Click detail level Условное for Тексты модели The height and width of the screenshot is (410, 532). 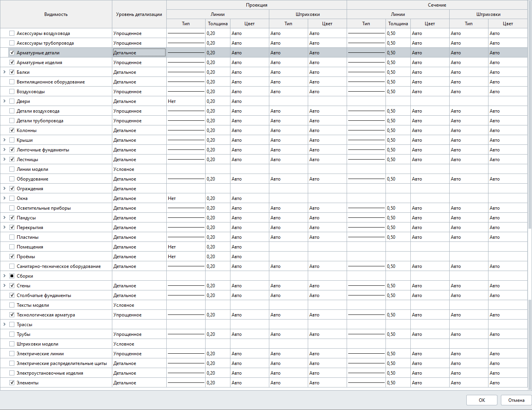(139, 305)
